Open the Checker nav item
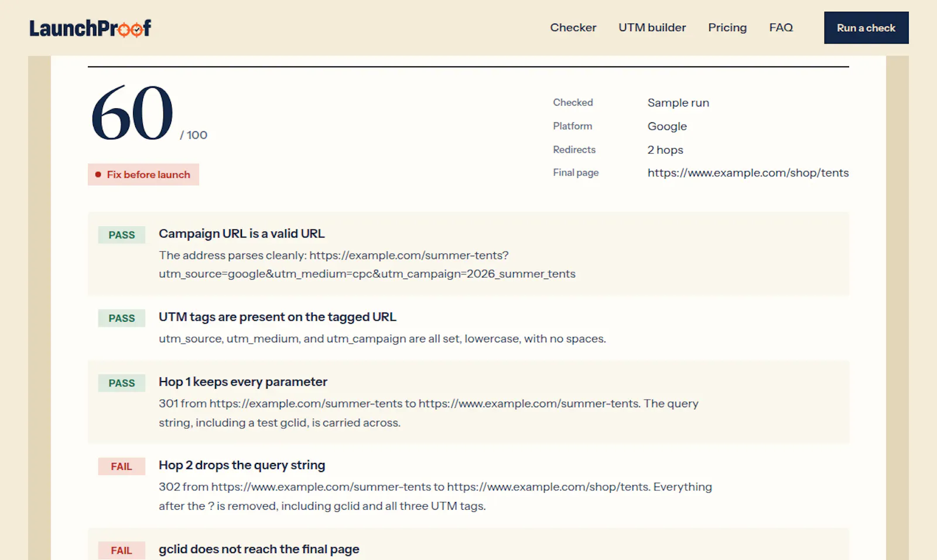The height and width of the screenshot is (560, 937). pyautogui.click(x=573, y=28)
